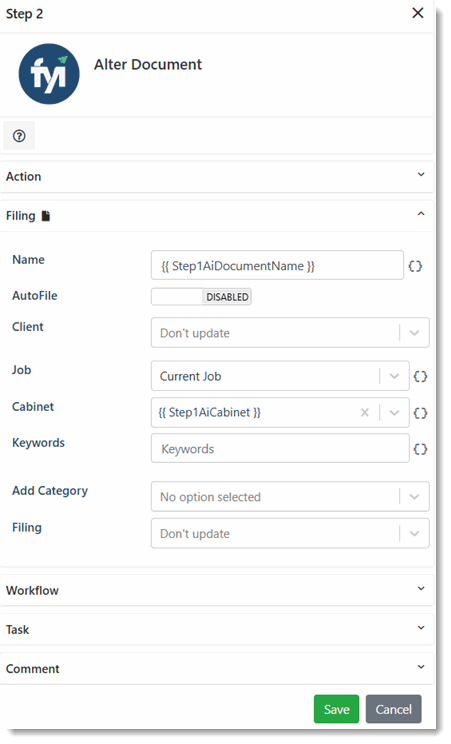Click the Alter Document title
Screen dimensions: 451x744
coord(148,65)
